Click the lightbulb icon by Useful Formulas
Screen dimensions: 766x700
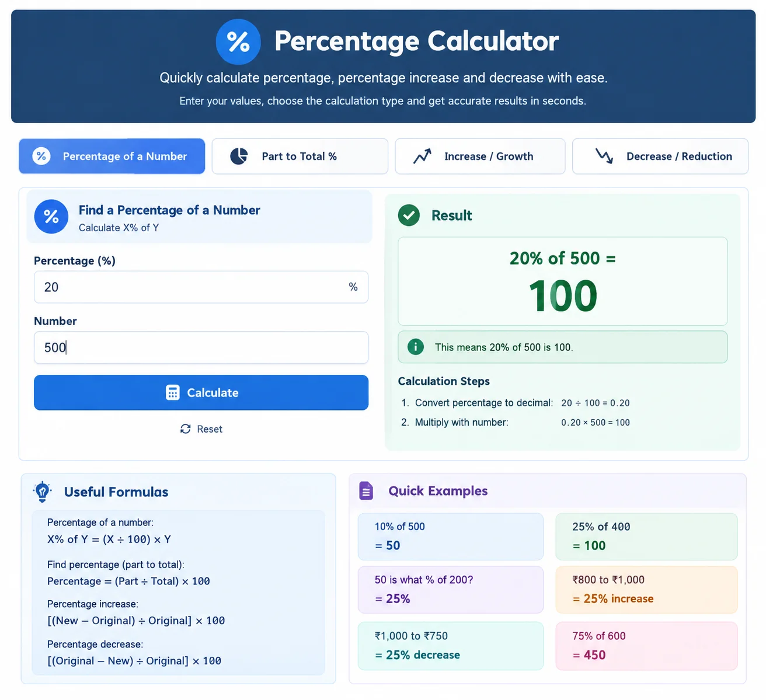click(x=42, y=492)
